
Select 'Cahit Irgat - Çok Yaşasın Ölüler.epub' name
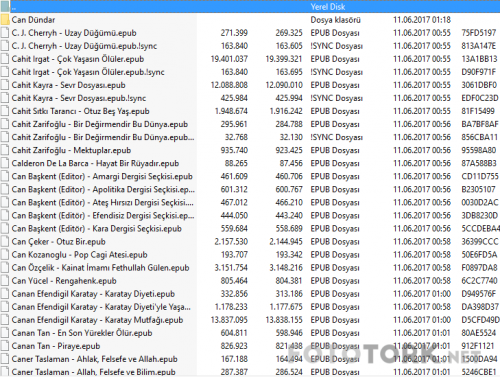(x=78, y=59)
